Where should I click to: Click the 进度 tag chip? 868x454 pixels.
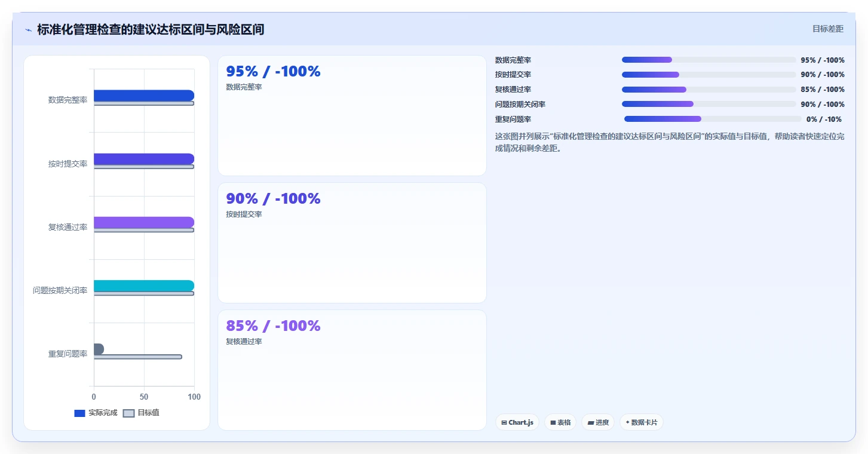click(598, 422)
